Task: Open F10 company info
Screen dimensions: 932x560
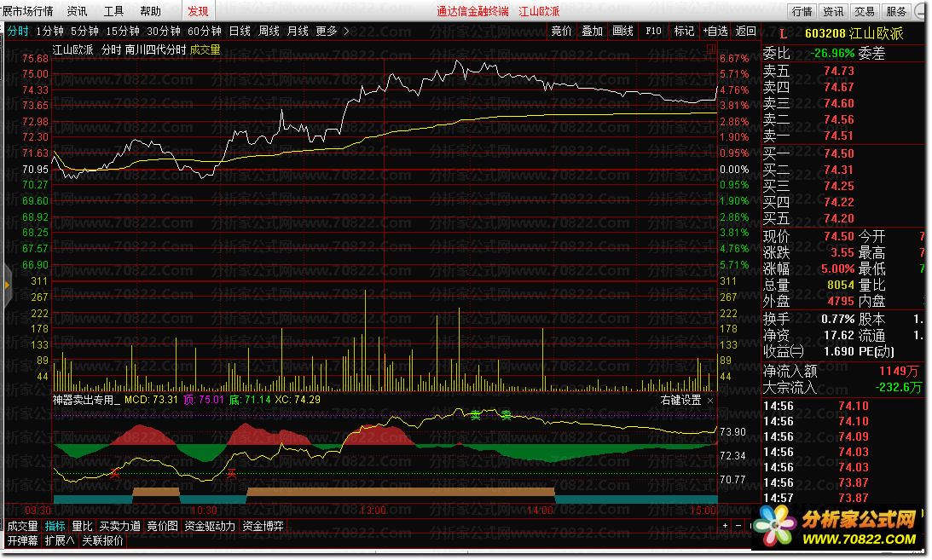Action: (x=653, y=31)
